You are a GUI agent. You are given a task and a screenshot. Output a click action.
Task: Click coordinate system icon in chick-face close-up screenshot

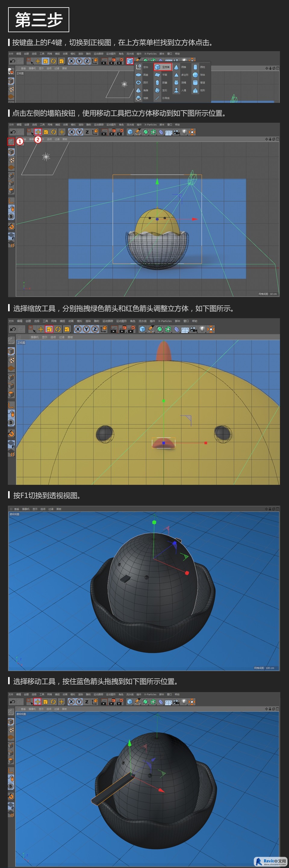[x=104, y=329]
